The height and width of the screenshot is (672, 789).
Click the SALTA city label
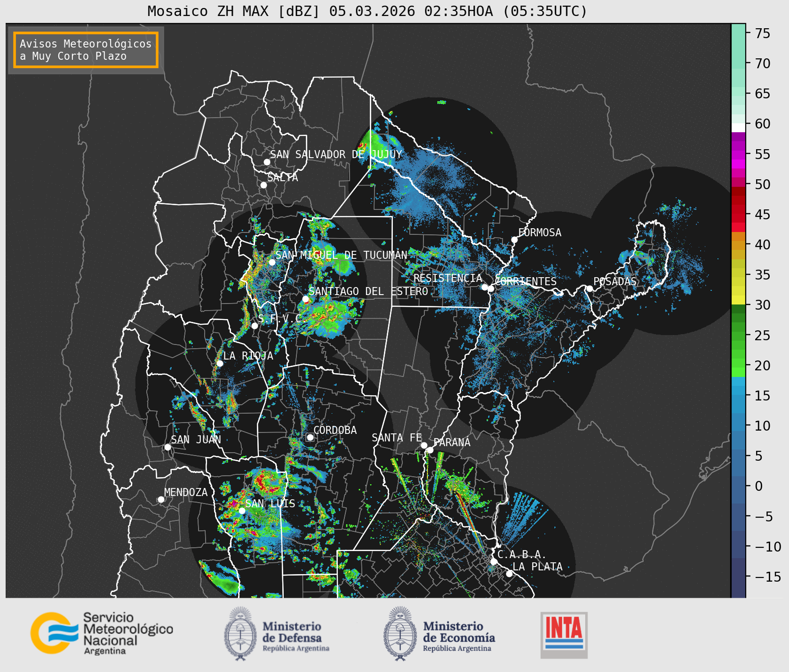pos(283,177)
